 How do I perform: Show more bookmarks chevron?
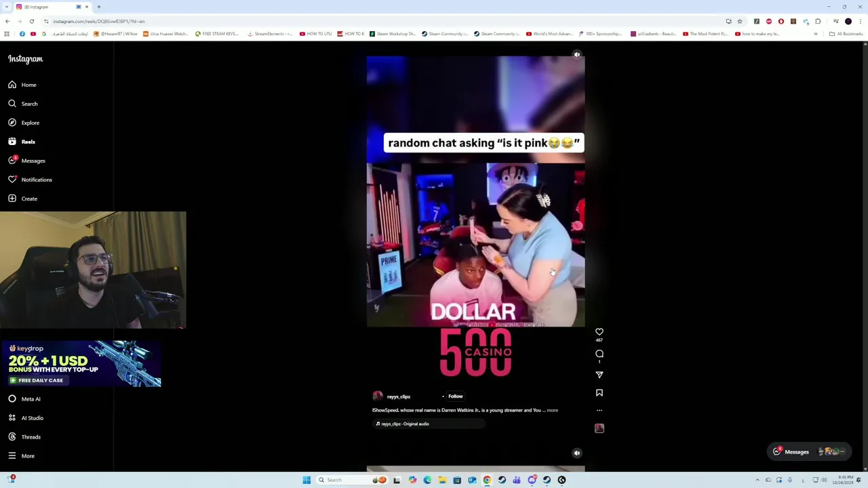click(816, 34)
